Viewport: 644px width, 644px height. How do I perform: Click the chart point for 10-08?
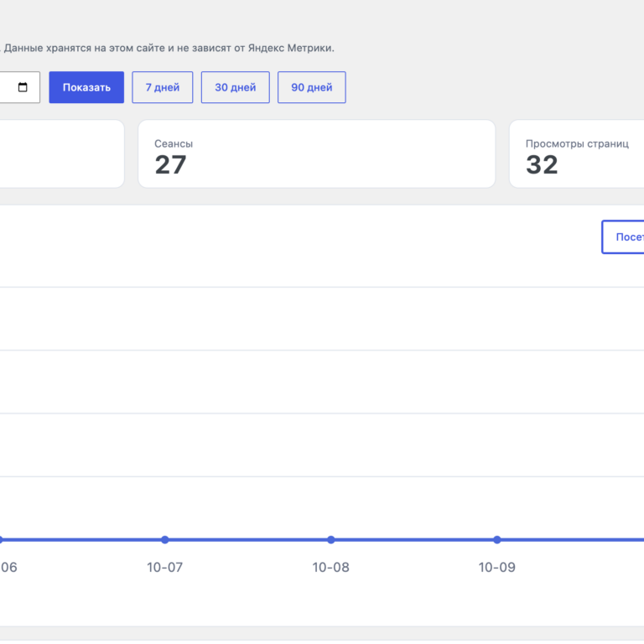point(331,540)
